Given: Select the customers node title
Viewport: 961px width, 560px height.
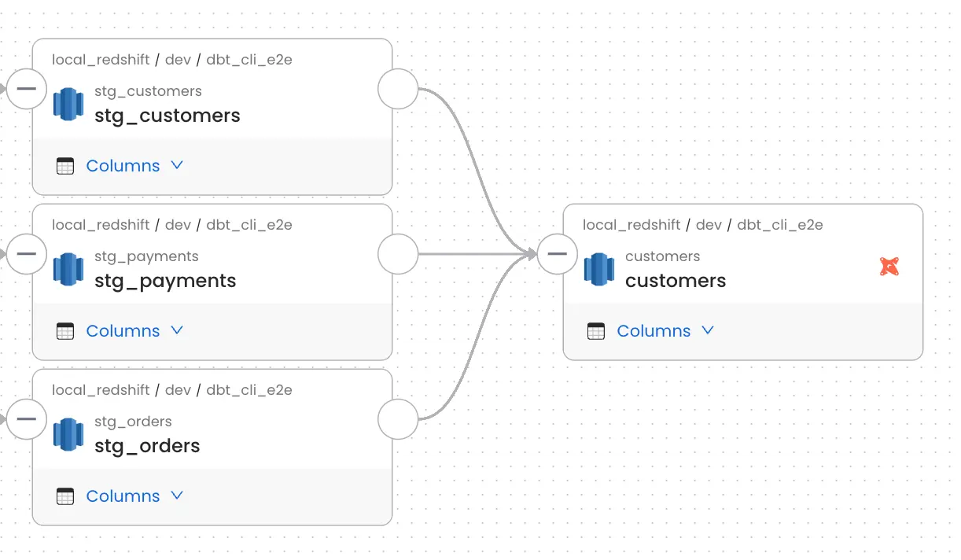Looking at the screenshot, I should (676, 281).
